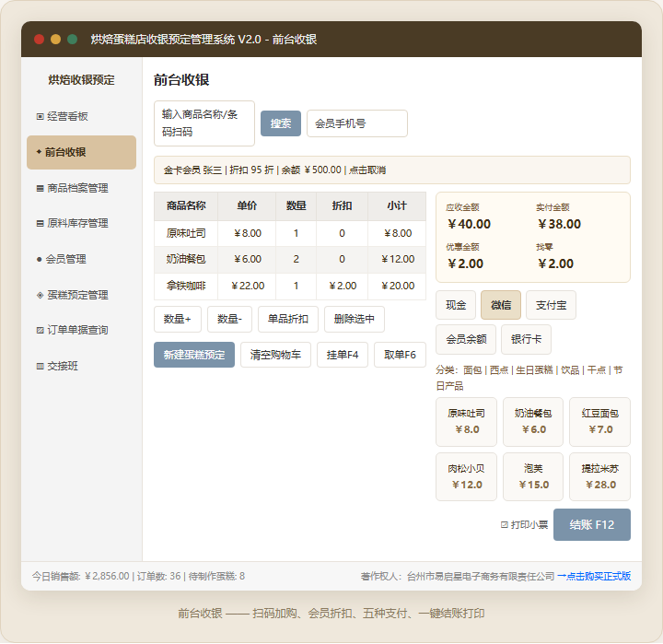Click 删除选中 button

[x=355, y=319]
